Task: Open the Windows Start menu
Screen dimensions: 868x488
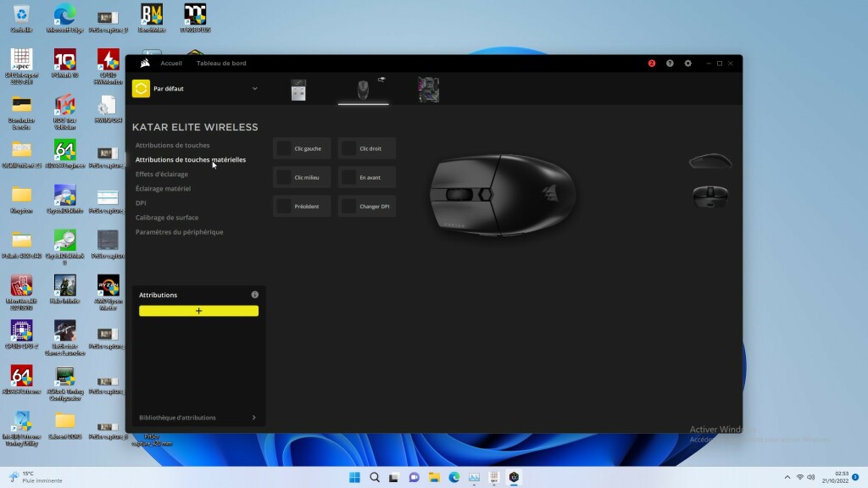Action: coord(355,478)
